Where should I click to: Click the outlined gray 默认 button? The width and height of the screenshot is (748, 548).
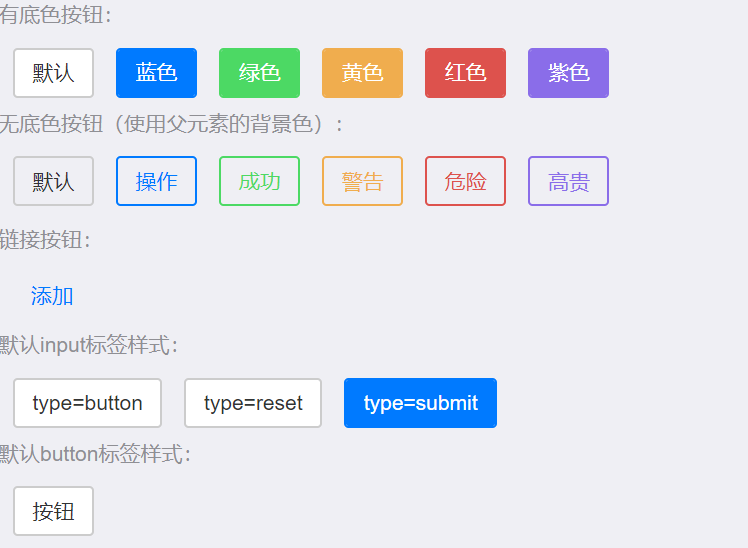(53, 181)
